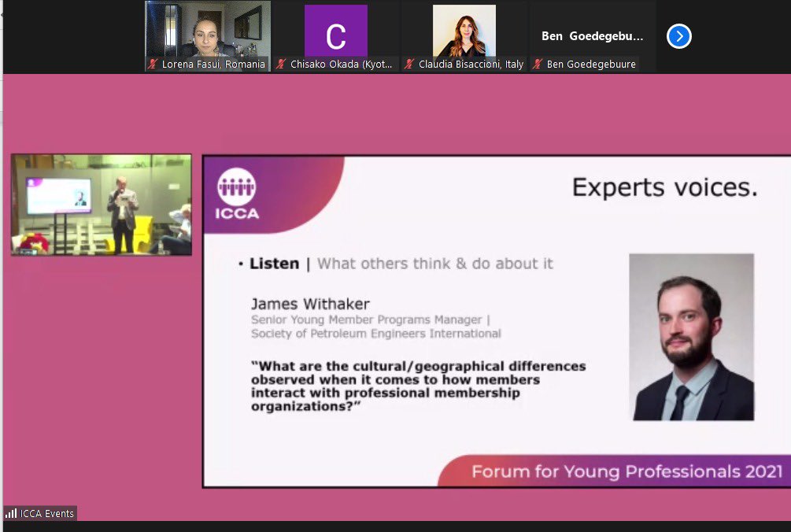Click the ICCA Events signal bars icon
This screenshot has height=532, width=791.
[10, 513]
